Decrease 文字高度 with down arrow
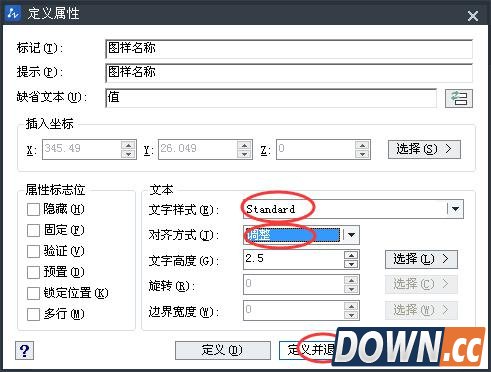This screenshot has width=491, height=372. [351, 264]
